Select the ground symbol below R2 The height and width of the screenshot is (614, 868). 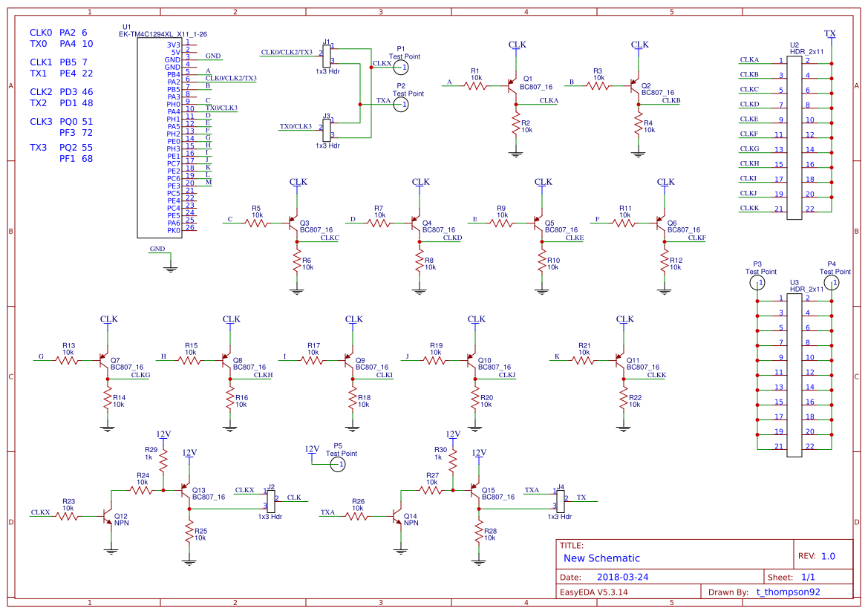point(516,154)
